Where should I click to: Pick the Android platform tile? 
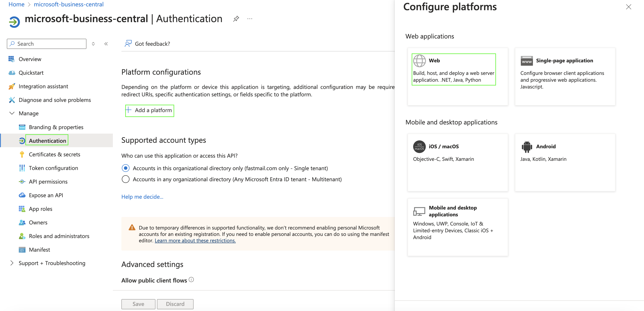(565, 162)
